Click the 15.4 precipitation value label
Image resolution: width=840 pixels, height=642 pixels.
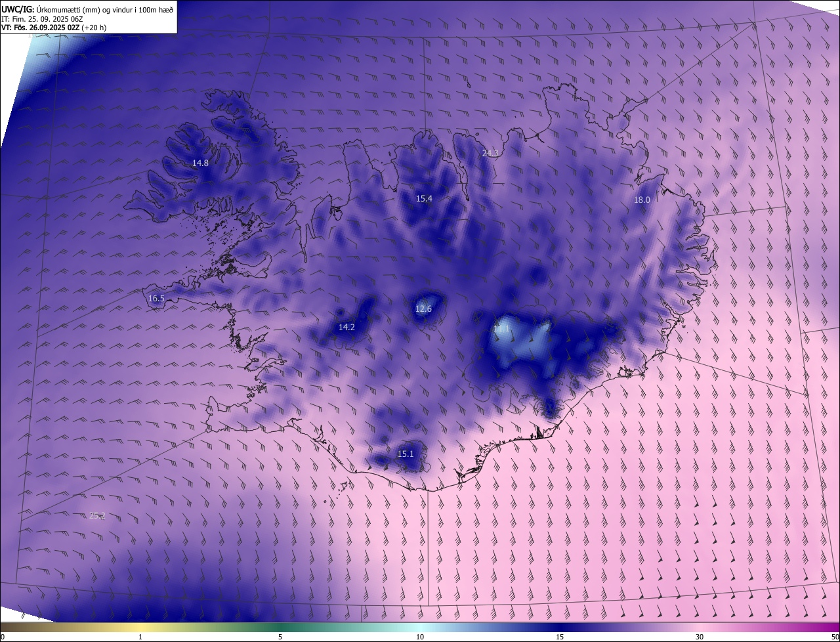[x=424, y=198]
